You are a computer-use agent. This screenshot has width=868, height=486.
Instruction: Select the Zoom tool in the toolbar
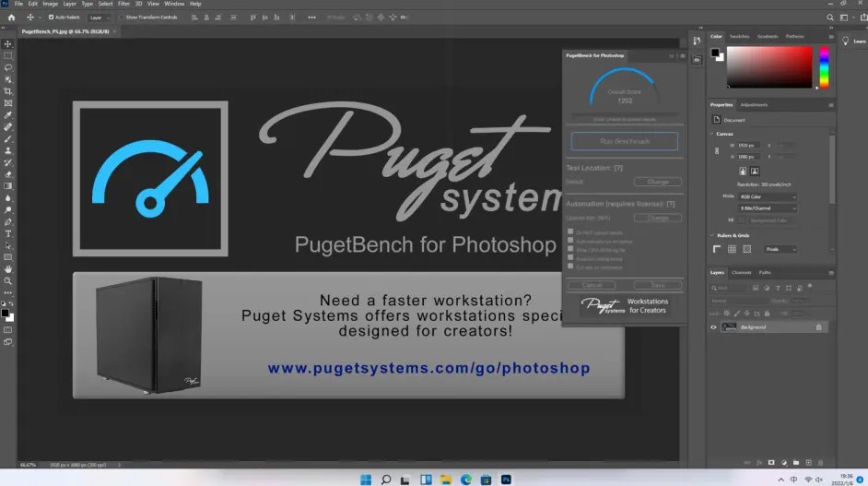click(7, 281)
